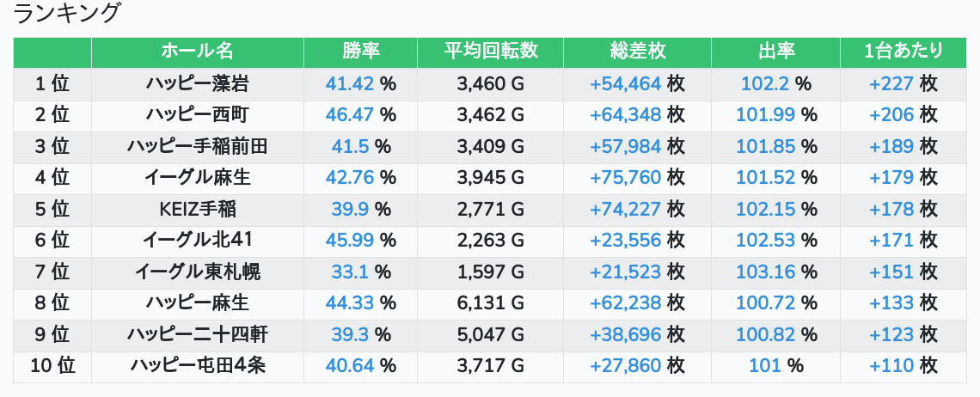Image resolution: width=980 pixels, height=397 pixels.
Task: Open ハッピー手稲前田 hall row
Action: pyautogui.click(x=197, y=146)
